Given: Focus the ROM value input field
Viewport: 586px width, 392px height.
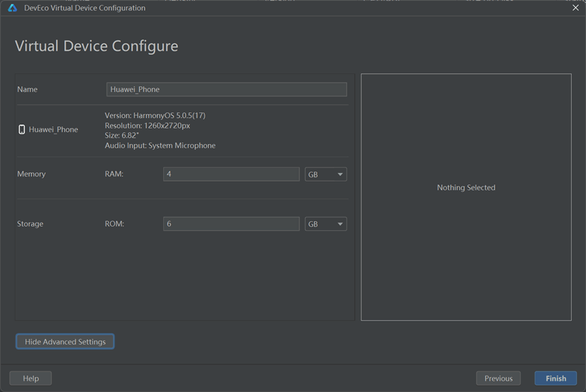Looking at the screenshot, I should (x=232, y=224).
